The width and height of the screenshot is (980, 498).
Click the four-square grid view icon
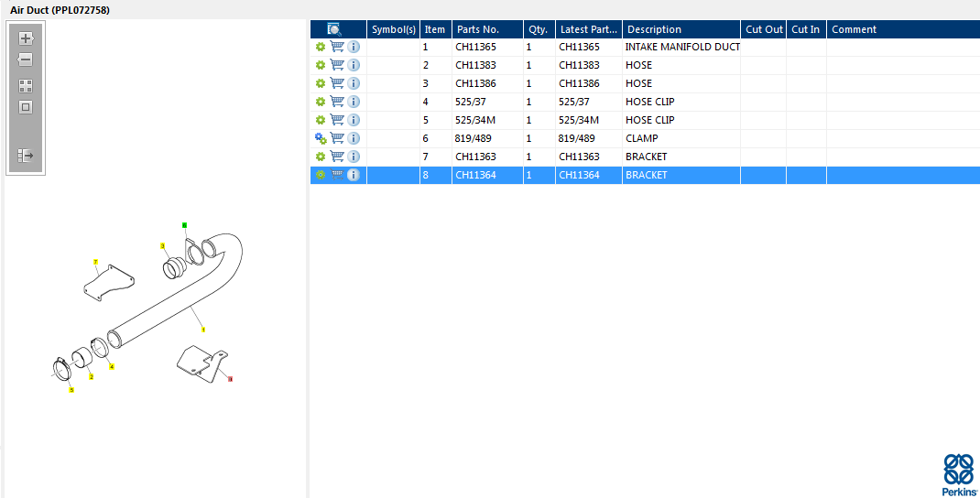pos(26,86)
